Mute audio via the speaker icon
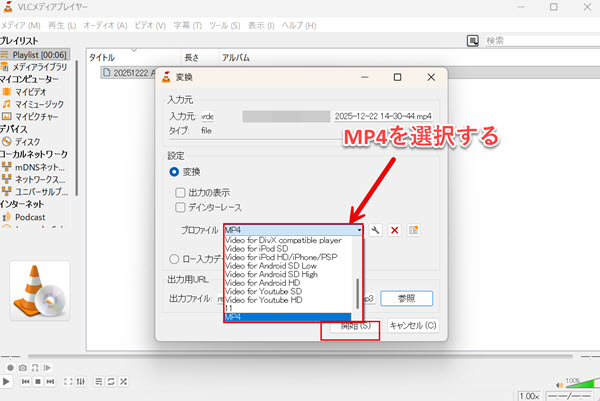The width and height of the screenshot is (600, 401). click(559, 385)
